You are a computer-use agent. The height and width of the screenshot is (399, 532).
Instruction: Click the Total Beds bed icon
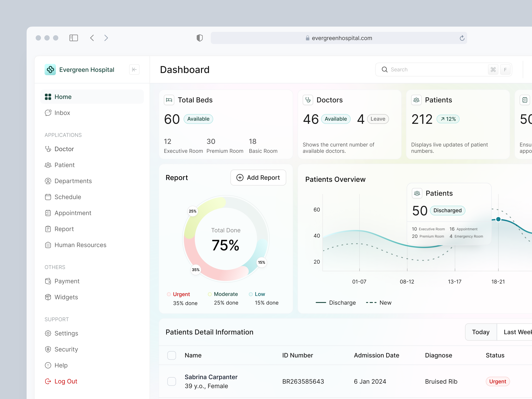click(169, 100)
